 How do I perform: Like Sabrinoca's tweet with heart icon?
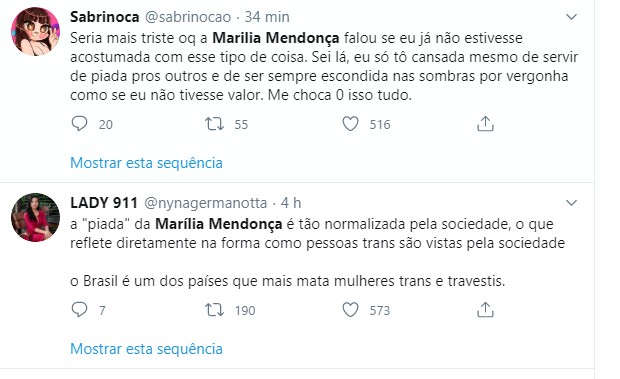coord(350,124)
